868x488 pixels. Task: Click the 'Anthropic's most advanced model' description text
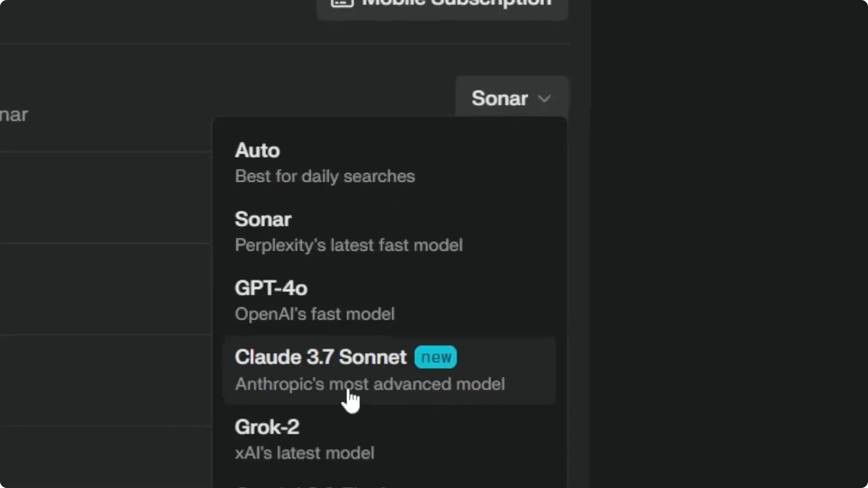[x=369, y=385]
